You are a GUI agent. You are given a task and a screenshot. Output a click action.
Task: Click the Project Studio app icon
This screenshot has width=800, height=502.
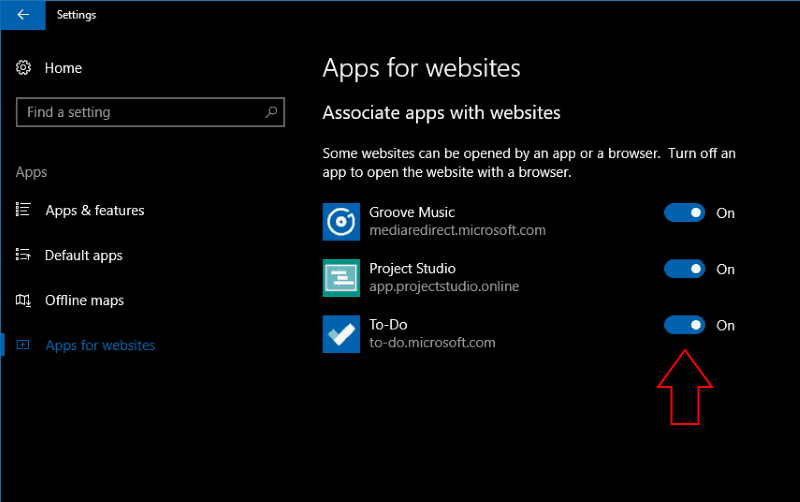pyautogui.click(x=341, y=278)
